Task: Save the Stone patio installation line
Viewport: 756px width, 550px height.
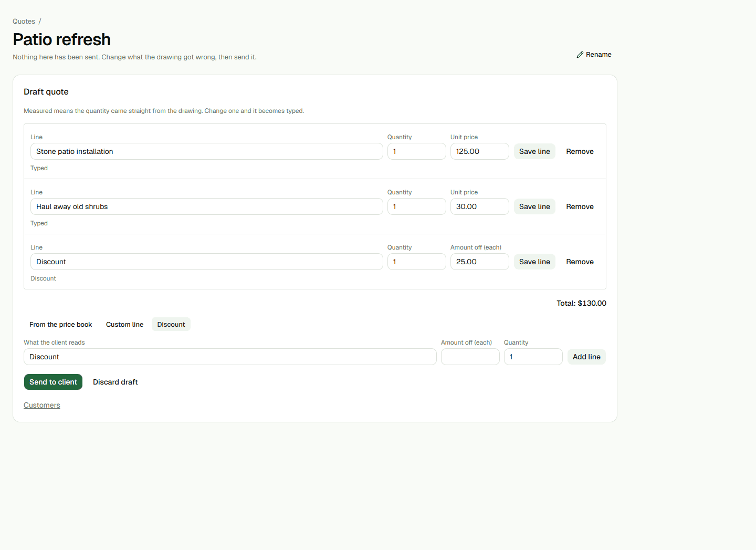Action: [534, 151]
